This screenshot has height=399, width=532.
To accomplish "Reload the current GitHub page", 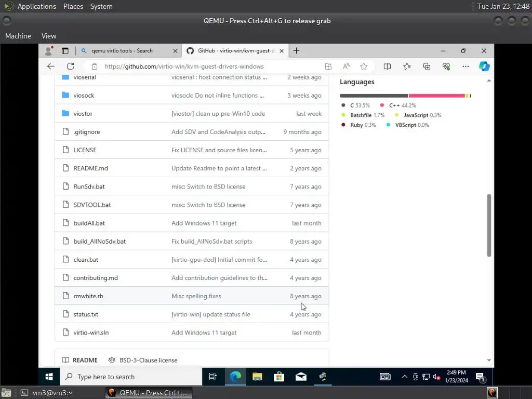I will [70, 66].
